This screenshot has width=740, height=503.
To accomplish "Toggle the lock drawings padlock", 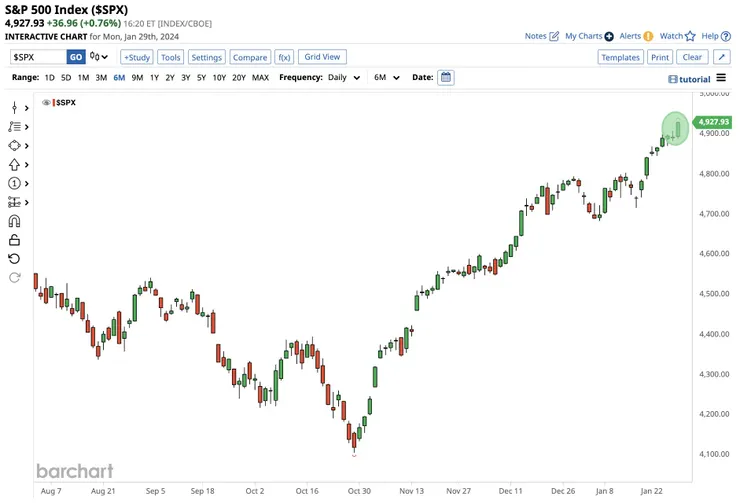I will point(14,240).
